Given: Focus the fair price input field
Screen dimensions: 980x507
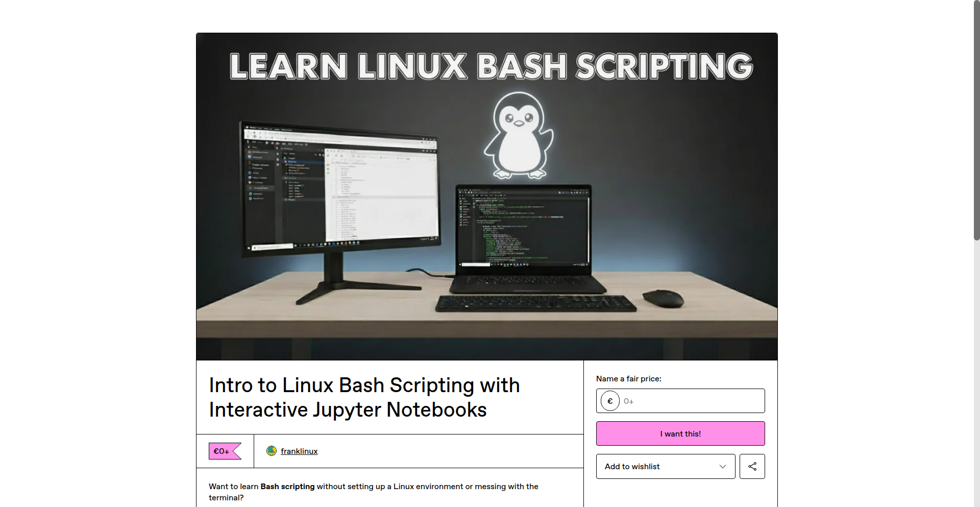Looking at the screenshot, I should click(680, 401).
